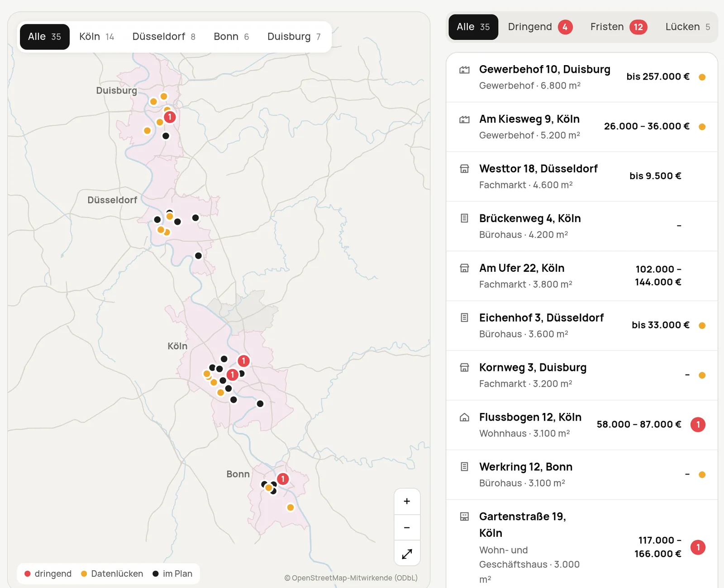Select the Duisburg city filter
This screenshot has width=724, height=588.
[x=294, y=37]
